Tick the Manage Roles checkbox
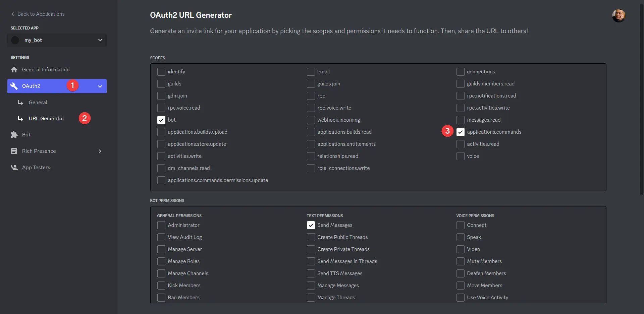644x314 pixels. tap(161, 261)
